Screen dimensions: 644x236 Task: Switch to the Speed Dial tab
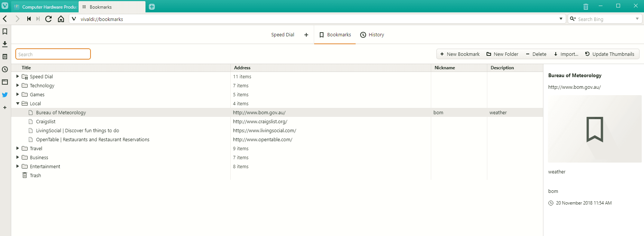pyautogui.click(x=282, y=35)
